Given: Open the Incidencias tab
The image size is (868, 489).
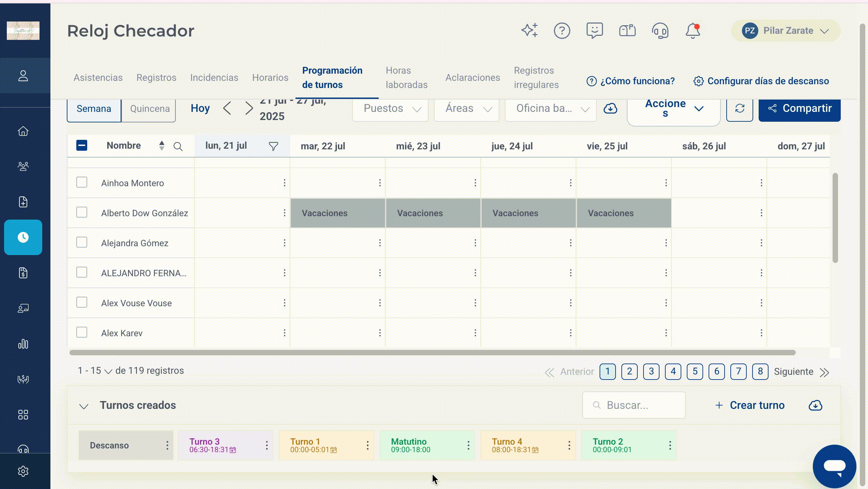Looking at the screenshot, I should tap(214, 77).
